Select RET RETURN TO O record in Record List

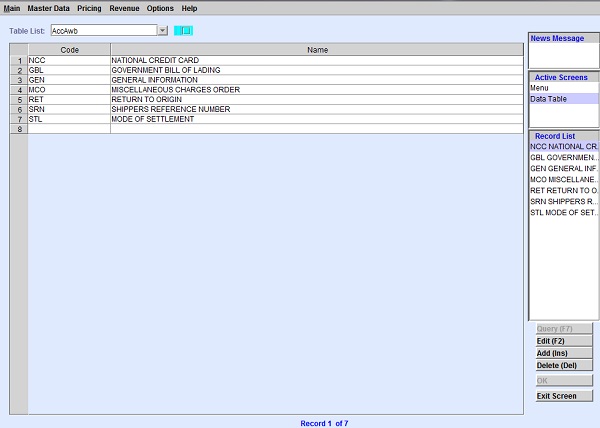coord(564,190)
